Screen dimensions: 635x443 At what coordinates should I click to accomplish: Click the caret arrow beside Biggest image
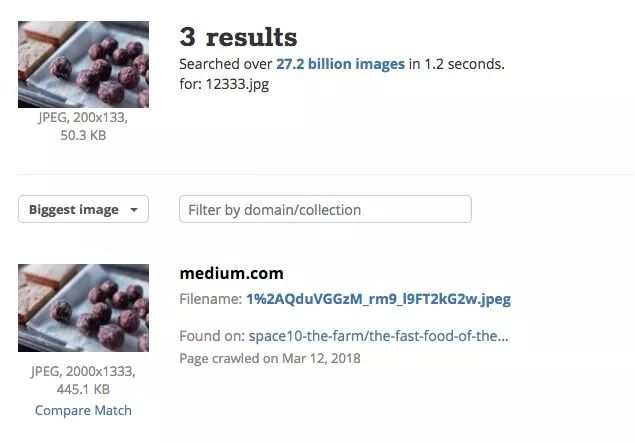pos(134,210)
